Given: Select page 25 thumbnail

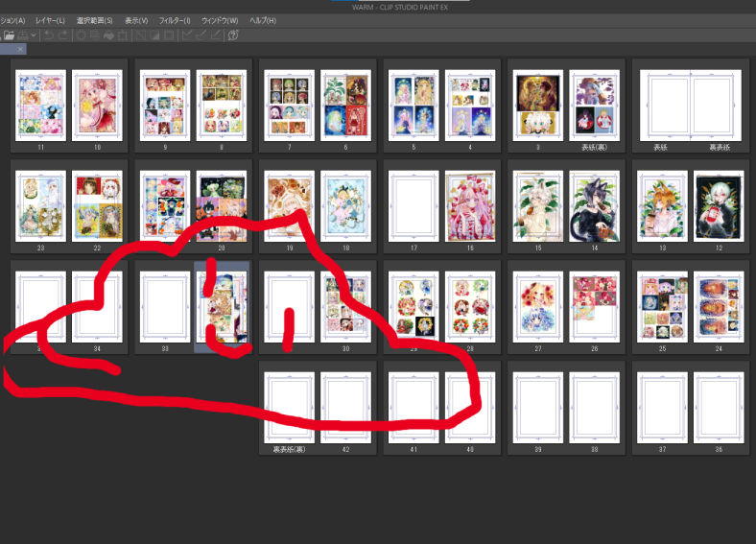Looking at the screenshot, I should 663,307.
